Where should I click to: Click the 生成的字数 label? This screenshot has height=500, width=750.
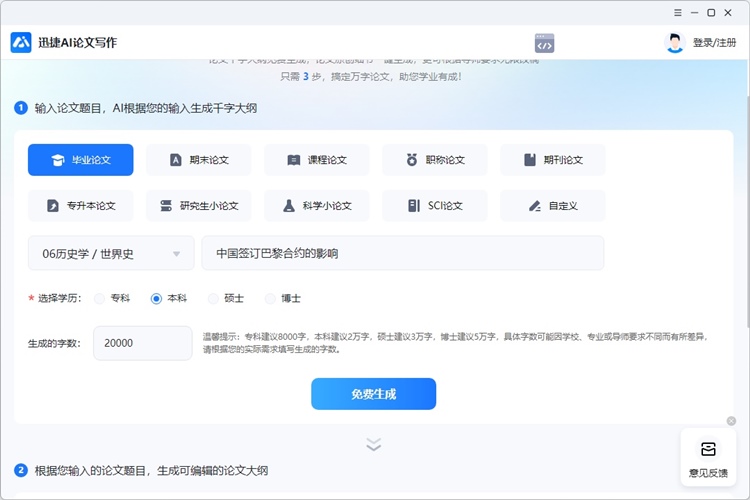click(54, 344)
